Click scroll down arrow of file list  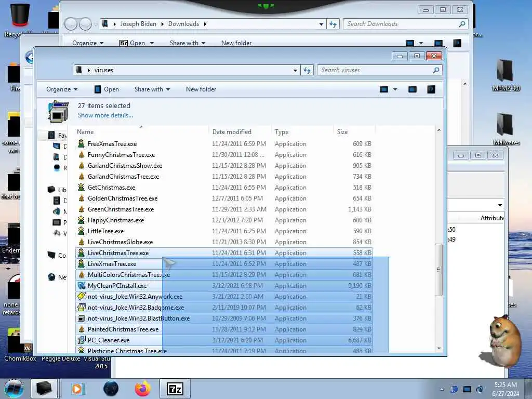[x=438, y=349]
